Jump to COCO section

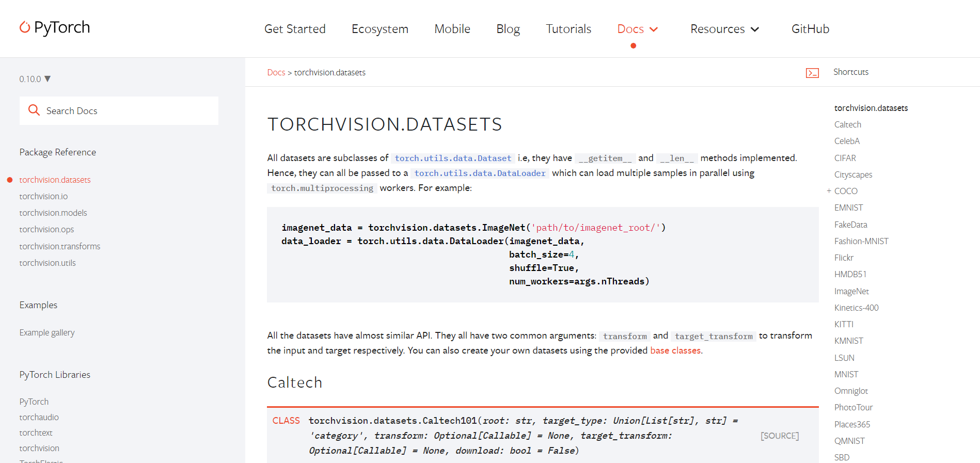(846, 191)
